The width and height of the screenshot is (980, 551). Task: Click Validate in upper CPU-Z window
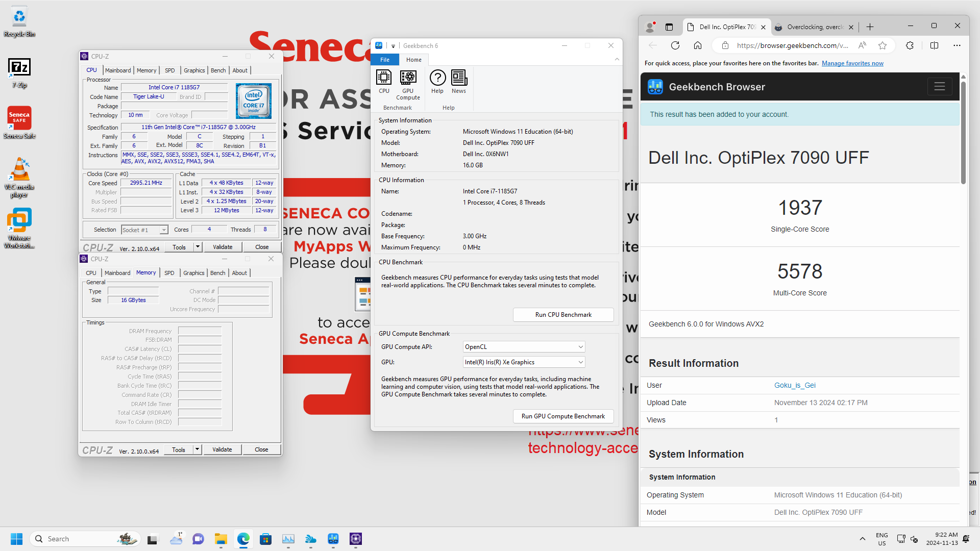click(223, 247)
